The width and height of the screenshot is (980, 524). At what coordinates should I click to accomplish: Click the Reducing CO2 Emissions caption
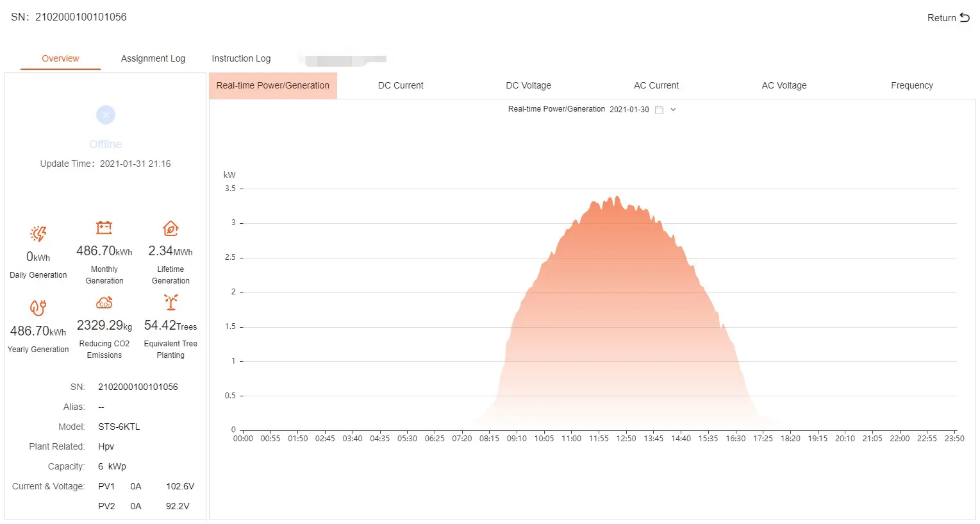point(104,350)
